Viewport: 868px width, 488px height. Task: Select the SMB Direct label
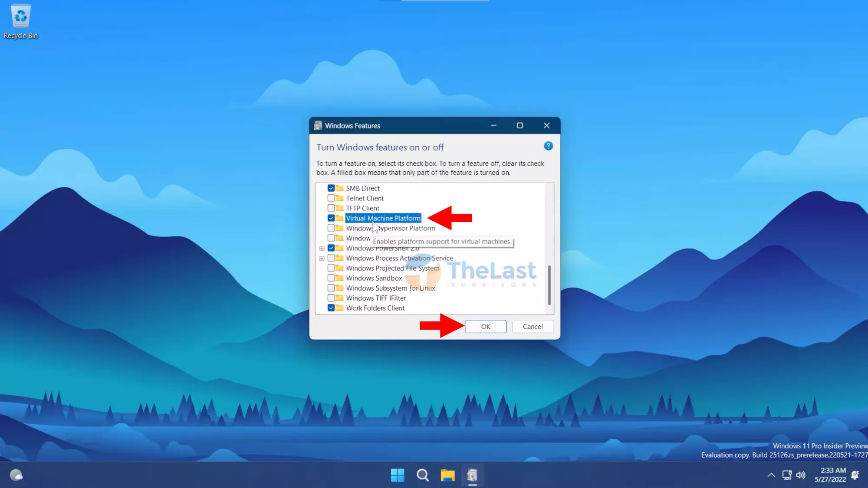tap(363, 188)
